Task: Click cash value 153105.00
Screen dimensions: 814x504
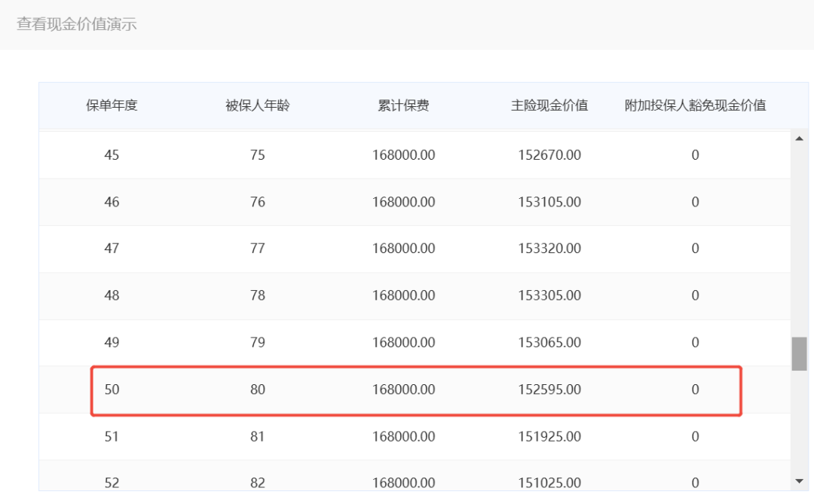Action: coord(549,202)
